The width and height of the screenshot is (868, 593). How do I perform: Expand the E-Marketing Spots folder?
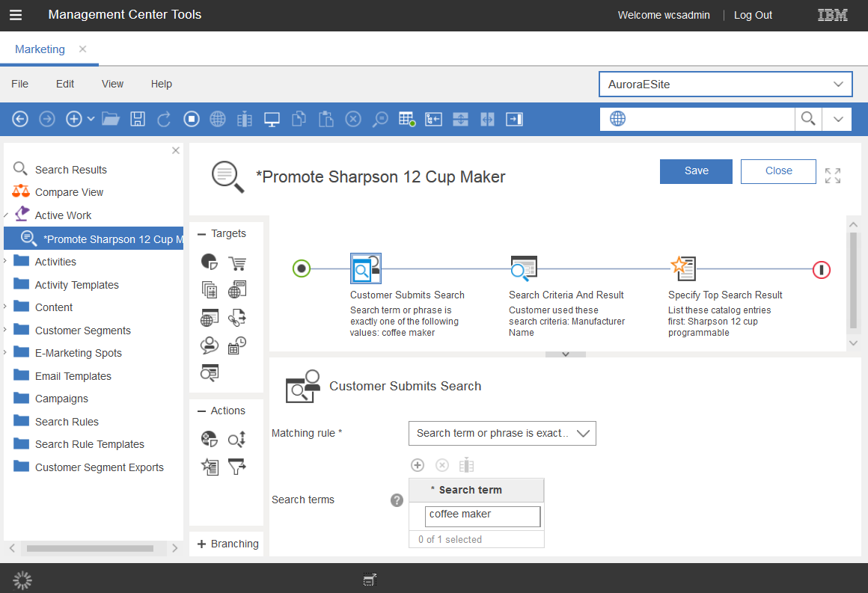click(5, 352)
